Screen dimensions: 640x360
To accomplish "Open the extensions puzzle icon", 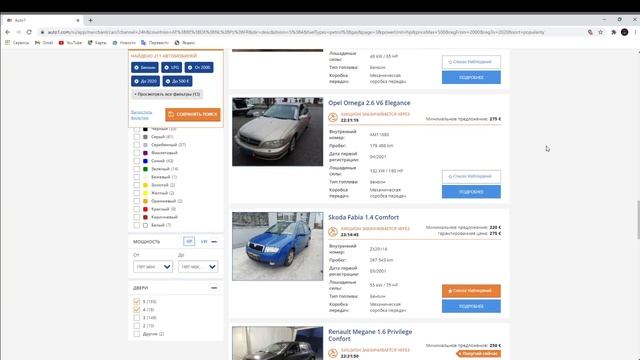I will (613, 32).
